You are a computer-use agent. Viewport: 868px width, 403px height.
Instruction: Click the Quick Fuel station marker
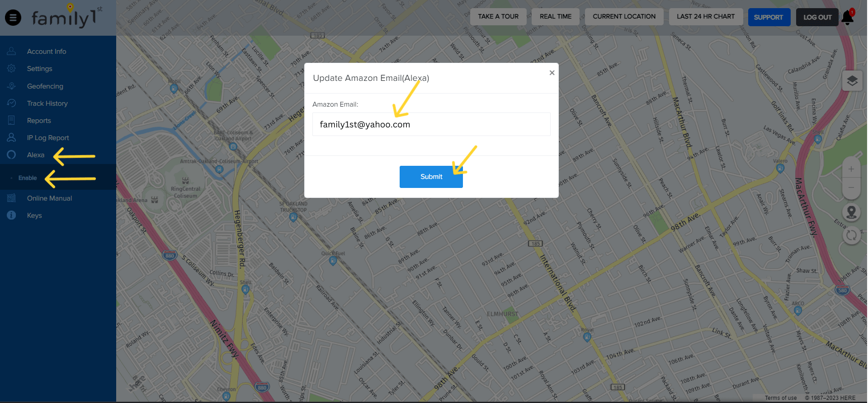coord(333,261)
